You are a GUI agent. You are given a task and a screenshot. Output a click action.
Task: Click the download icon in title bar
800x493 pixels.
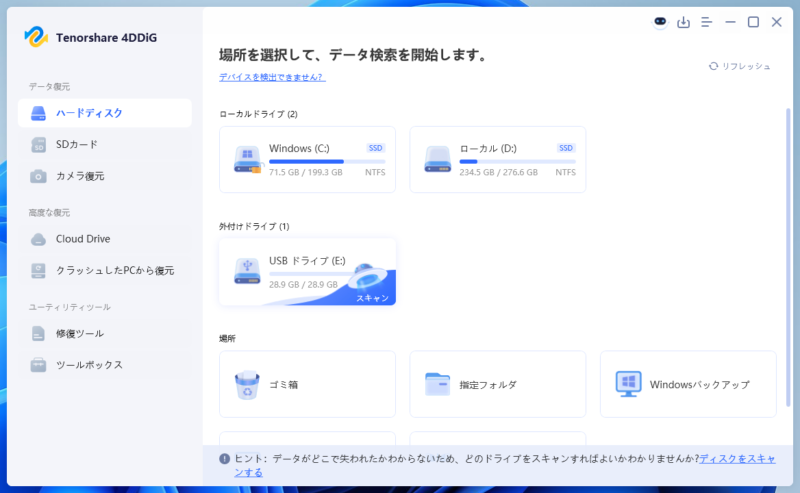coord(684,22)
